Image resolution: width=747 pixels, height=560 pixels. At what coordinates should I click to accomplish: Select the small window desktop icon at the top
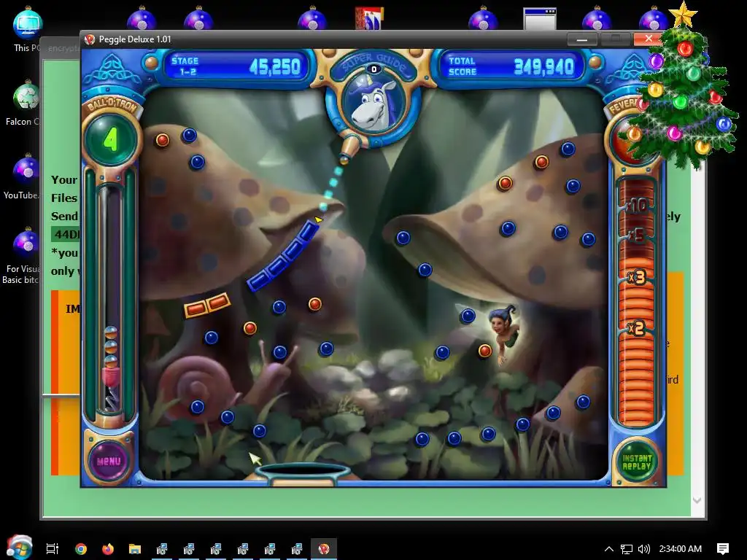(539, 19)
